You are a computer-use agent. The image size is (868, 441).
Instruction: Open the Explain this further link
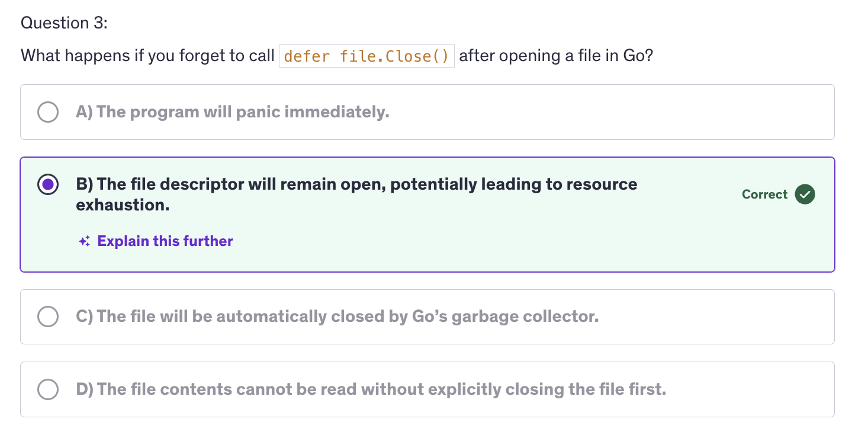click(165, 241)
